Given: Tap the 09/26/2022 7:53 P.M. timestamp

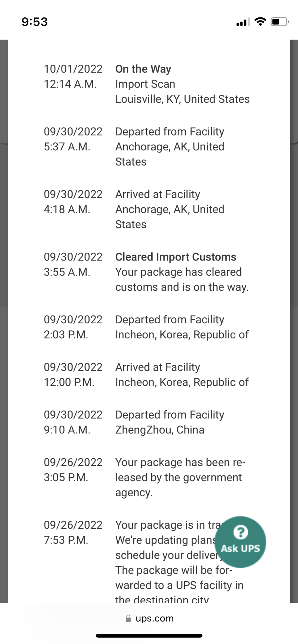Looking at the screenshot, I should click(x=73, y=532).
